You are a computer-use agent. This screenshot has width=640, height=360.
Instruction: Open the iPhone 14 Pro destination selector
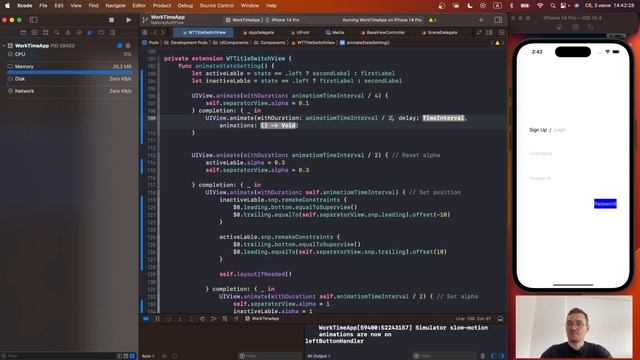point(283,20)
